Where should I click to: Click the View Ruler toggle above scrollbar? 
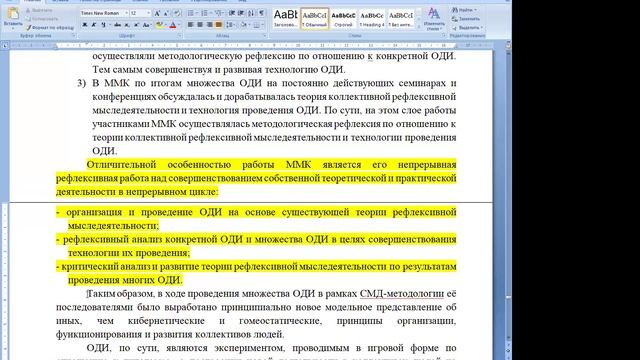(x=508, y=45)
